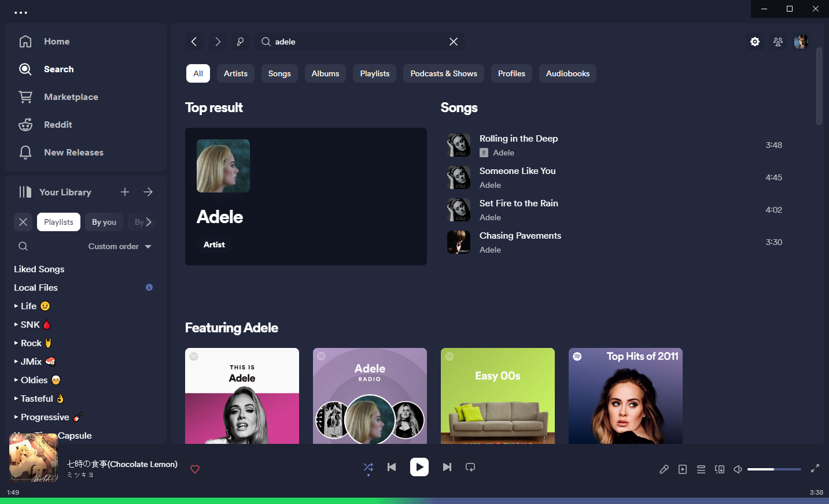Filter search results by Artists
The width and height of the screenshot is (829, 504).
[235, 73]
